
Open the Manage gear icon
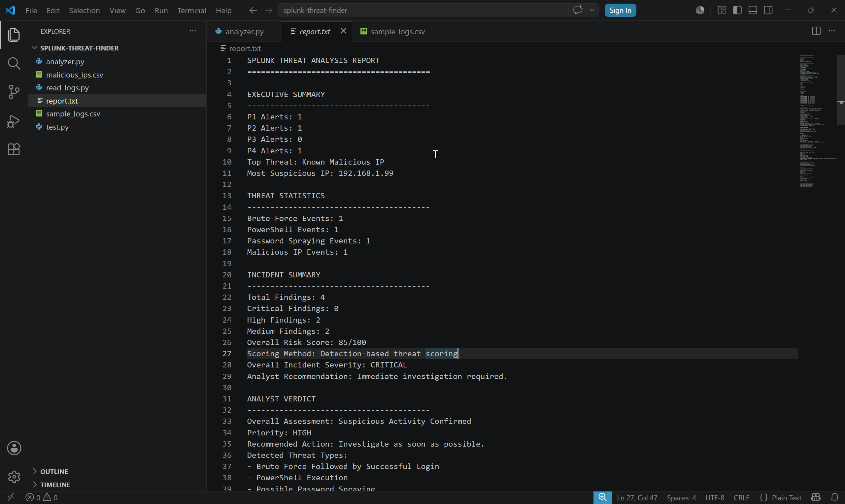pos(14,477)
